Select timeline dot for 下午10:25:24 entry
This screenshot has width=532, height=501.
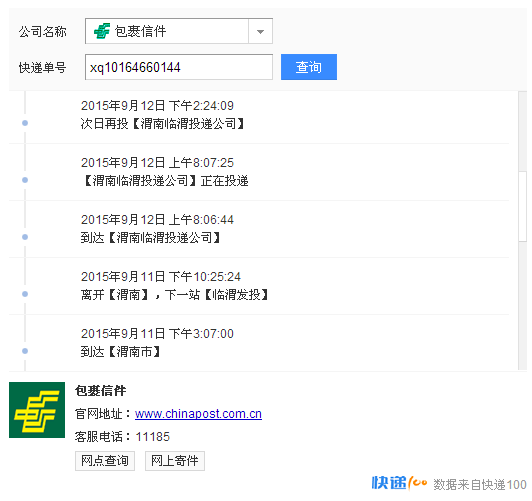25,294
